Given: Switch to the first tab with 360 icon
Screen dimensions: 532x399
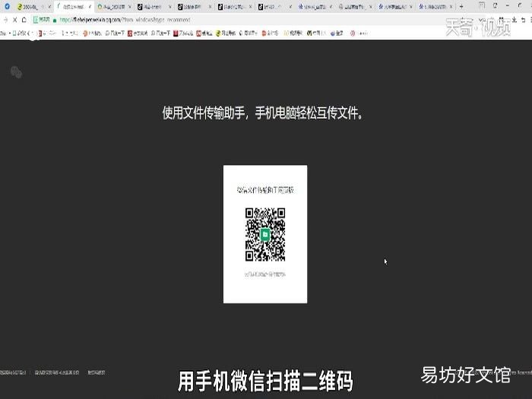Looking at the screenshot, I should pyautogui.click(x=34, y=7).
